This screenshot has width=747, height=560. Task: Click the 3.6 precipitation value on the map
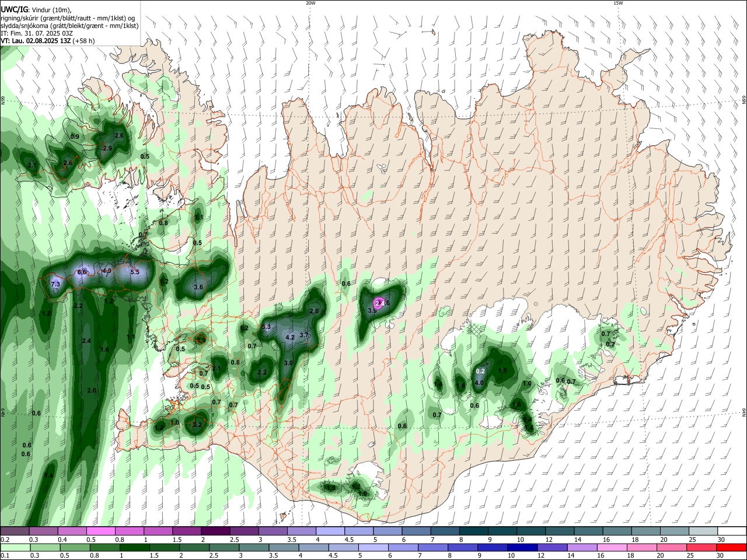pyautogui.click(x=198, y=287)
